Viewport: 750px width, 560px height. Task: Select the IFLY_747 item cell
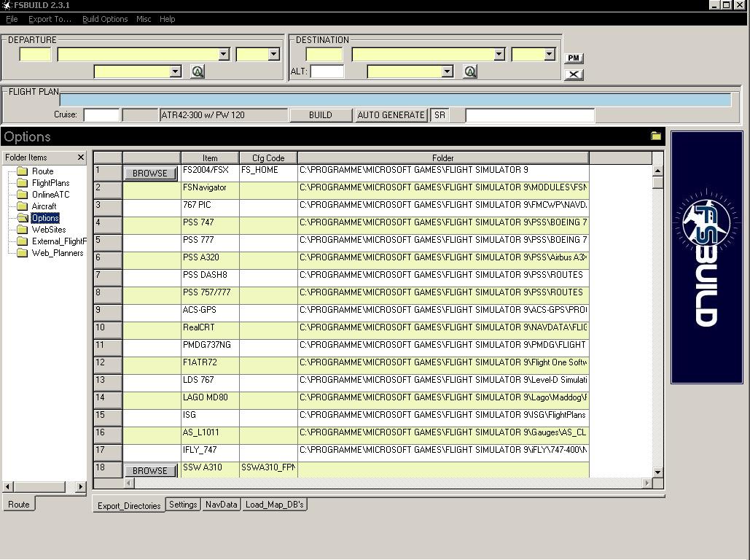point(210,453)
